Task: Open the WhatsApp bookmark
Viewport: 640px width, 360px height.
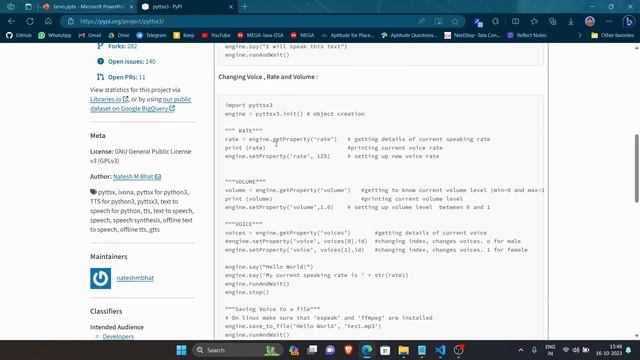Action: click(x=55, y=35)
